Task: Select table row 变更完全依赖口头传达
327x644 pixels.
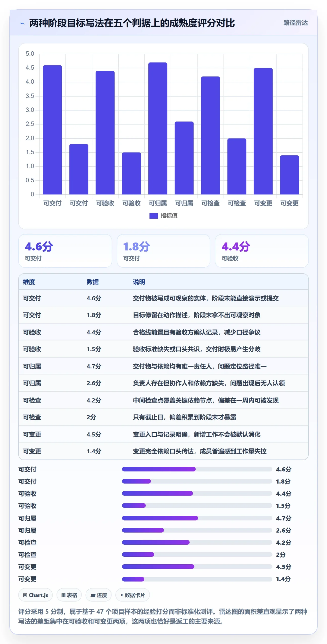Action: pos(163,451)
